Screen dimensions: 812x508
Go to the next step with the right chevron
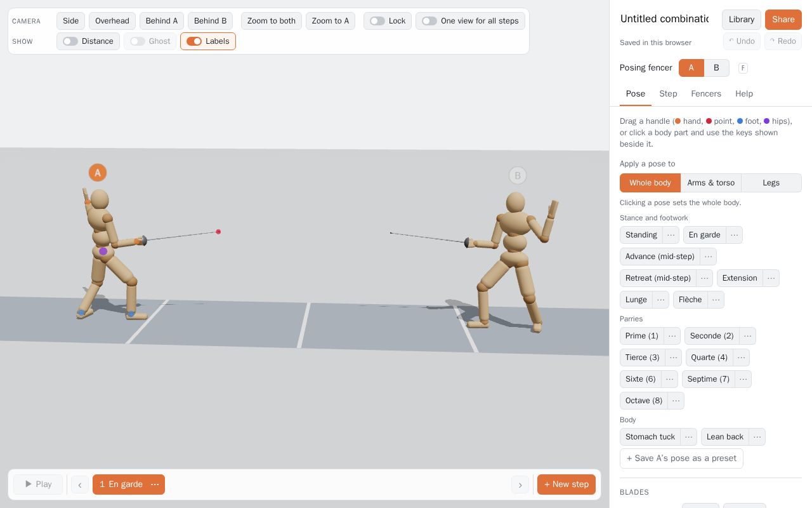pyautogui.click(x=520, y=485)
